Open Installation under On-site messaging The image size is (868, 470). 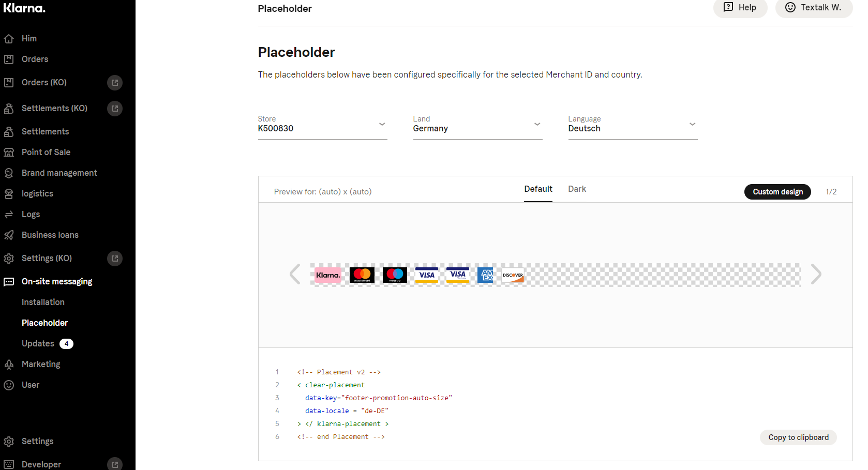coord(43,302)
